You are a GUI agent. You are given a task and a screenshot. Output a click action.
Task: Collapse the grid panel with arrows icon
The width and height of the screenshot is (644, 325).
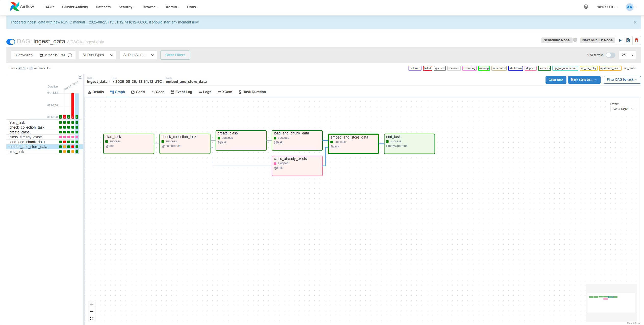click(x=80, y=77)
